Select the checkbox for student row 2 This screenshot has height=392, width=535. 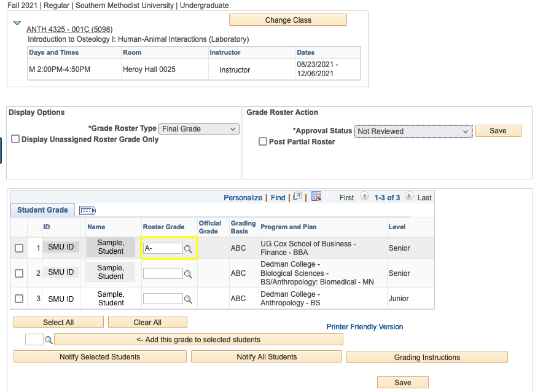19,273
